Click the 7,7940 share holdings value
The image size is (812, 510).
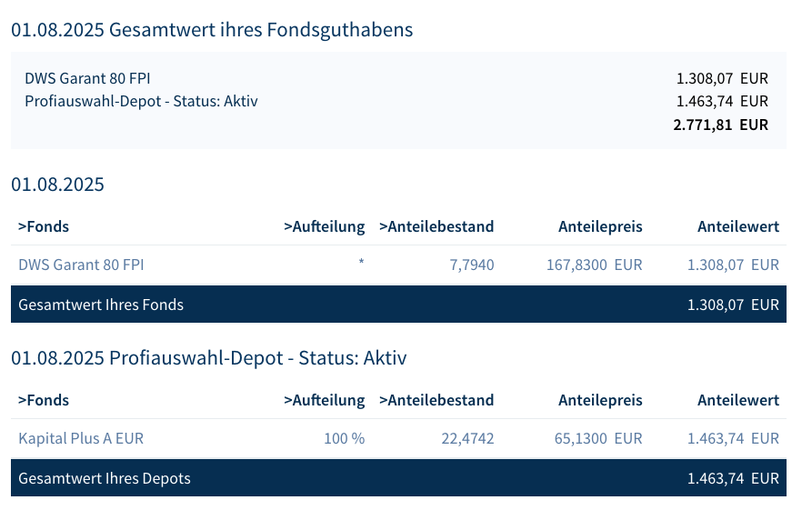pyautogui.click(x=472, y=265)
